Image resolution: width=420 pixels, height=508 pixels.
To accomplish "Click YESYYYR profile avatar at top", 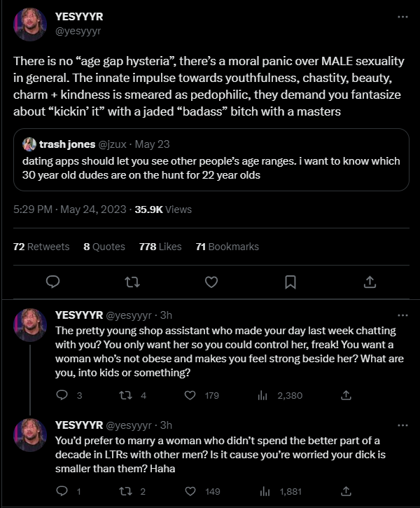I will pyautogui.click(x=30, y=25).
